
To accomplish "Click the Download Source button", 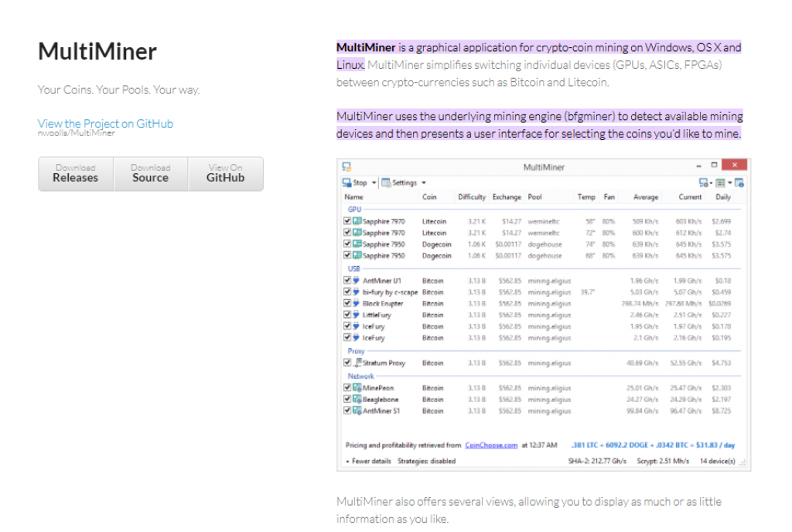I will [151, 174].
